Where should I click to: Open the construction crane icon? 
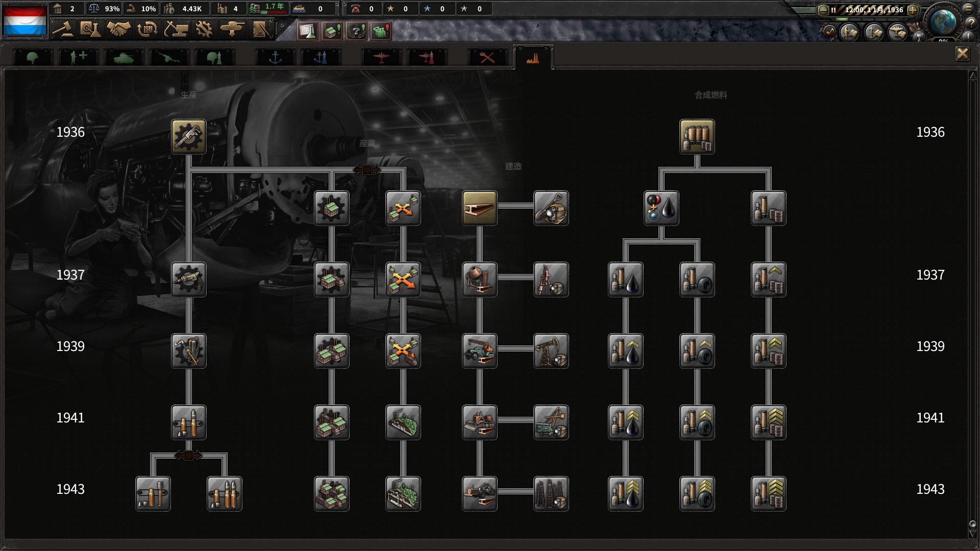tap(176, 30)
